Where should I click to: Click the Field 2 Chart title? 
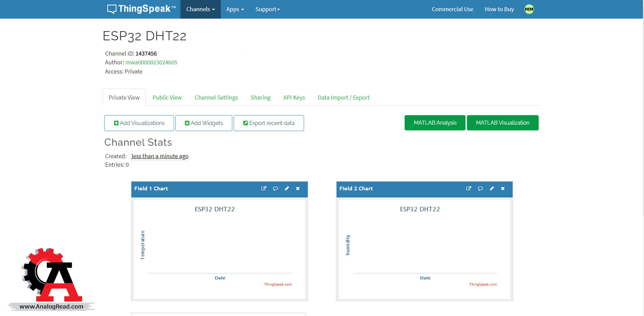[x=356, y=189]
